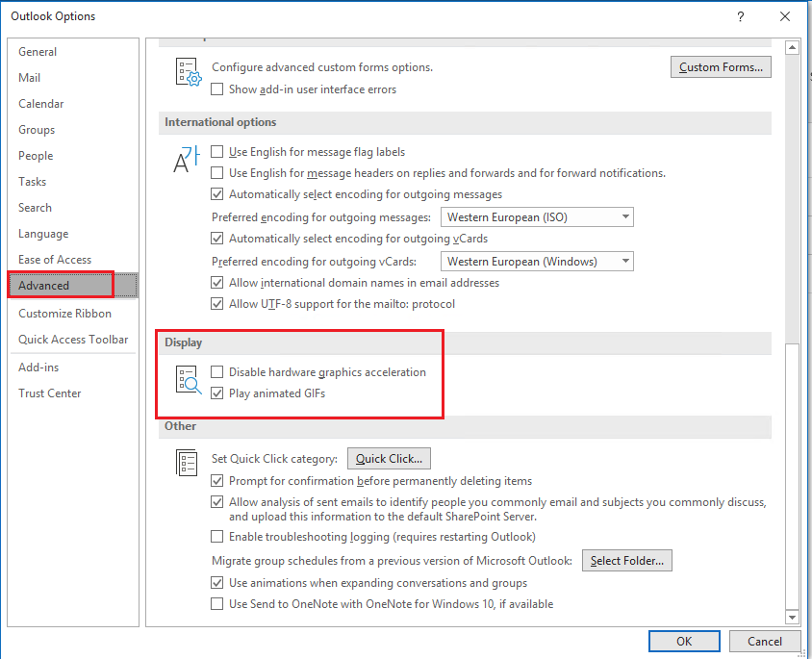
Task: Check Use Send to OneNote option
Action: pyautogui.click(x=217, y=603)
